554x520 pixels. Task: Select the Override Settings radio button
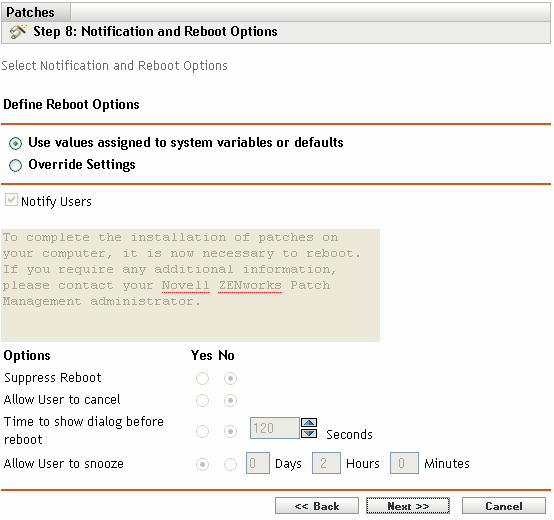(16, 165)
